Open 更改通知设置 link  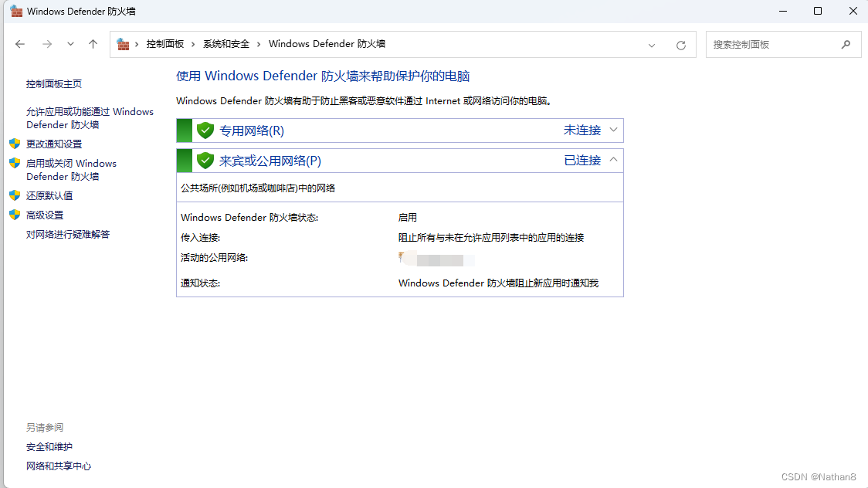[54, 144]
